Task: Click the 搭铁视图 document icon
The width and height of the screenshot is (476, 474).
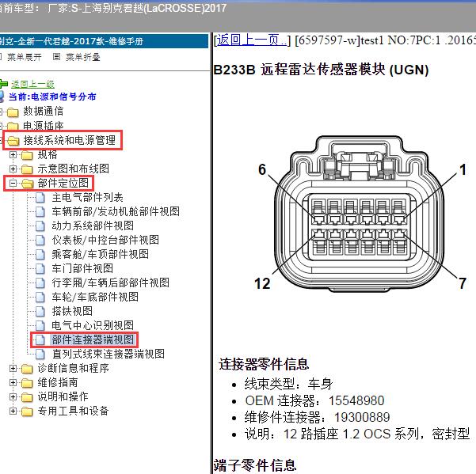Action: tap(40, 312)
